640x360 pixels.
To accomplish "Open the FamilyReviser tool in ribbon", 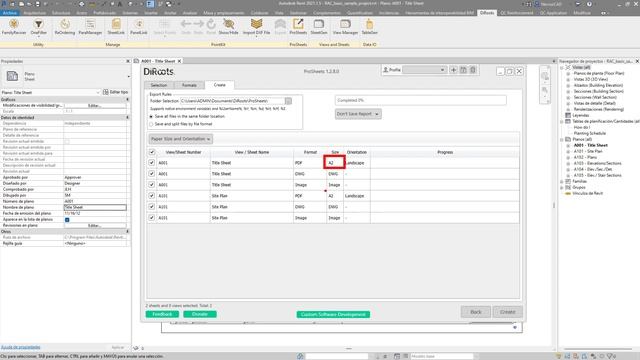I will tap(14, 27).
